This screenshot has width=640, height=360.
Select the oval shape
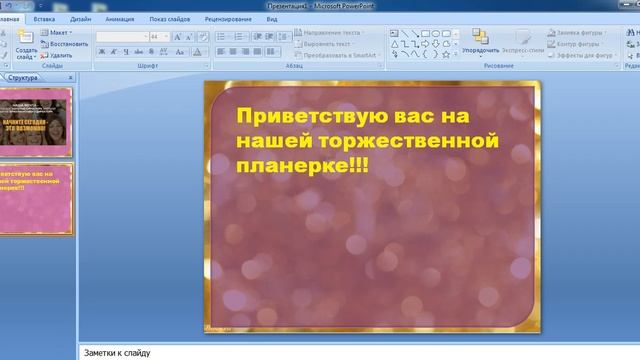pos(436,33)
